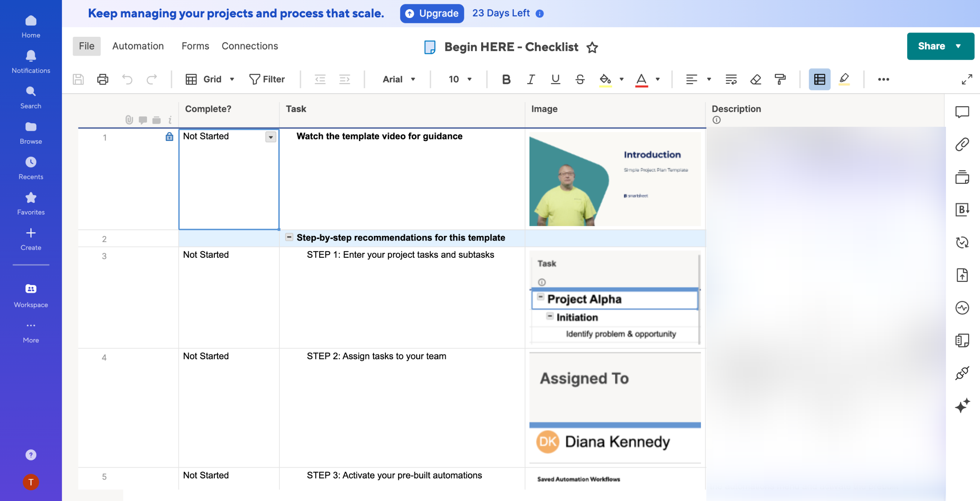The height and width of the screenshot is (501, 980).
Task: Toggle Bold formatting
Action: (x=506, y=79)
